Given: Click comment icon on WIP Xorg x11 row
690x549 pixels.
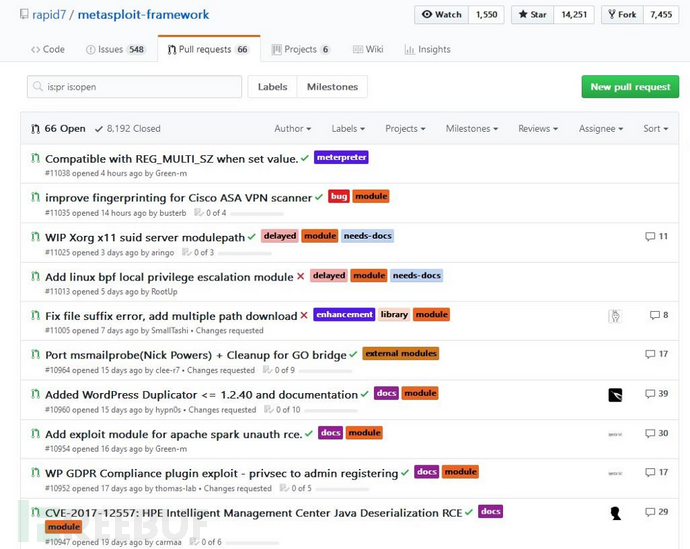Looking at the screenshot, I should tap(650, 236).
